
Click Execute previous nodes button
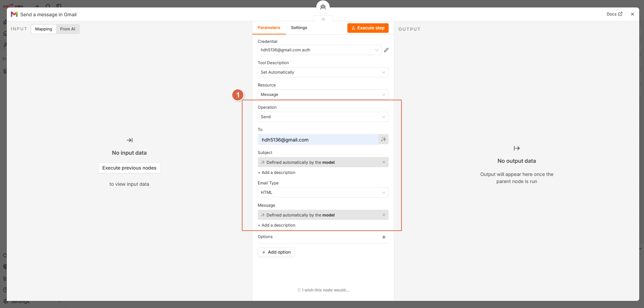tap(129, 168)
